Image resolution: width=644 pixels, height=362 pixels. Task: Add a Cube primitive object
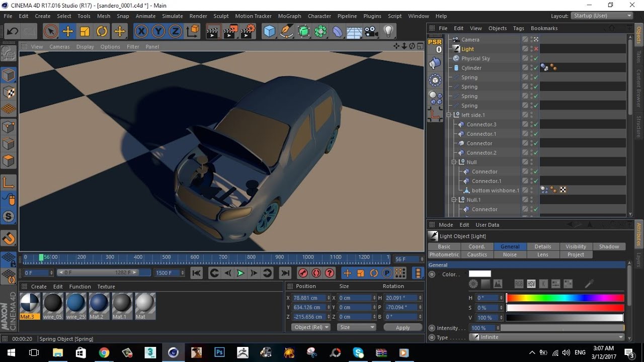pyautogui.click(x=270, y=32)
